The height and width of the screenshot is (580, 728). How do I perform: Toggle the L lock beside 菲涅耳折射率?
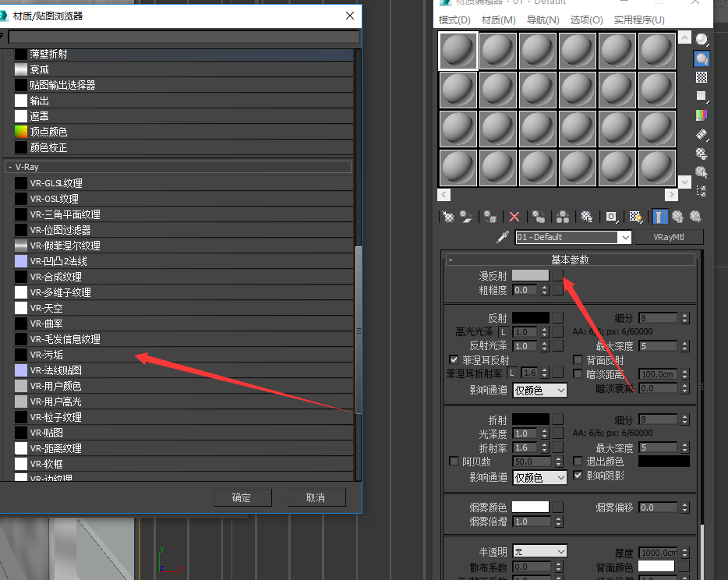click(x=512, y=373)
